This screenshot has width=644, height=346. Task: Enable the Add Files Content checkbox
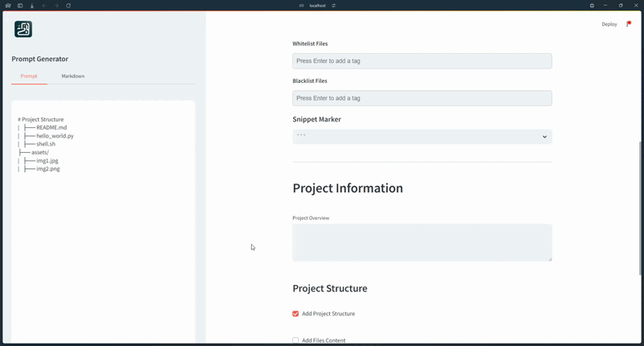coord(295,340)
